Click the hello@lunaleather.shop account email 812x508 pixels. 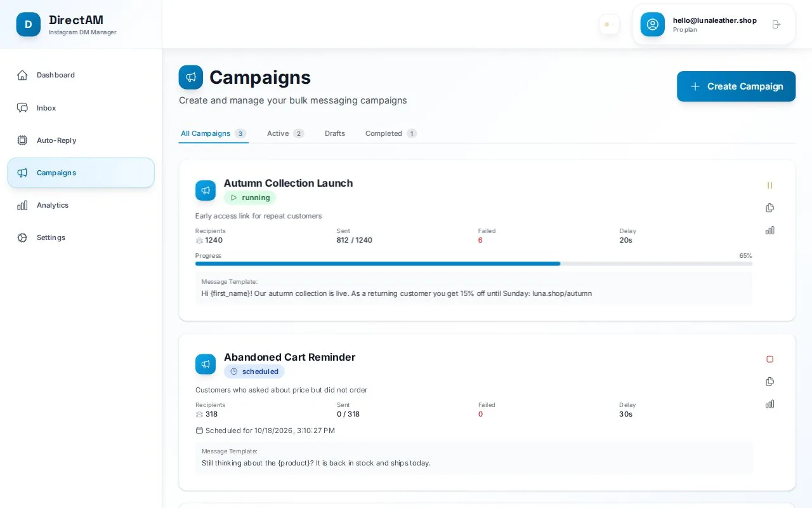point(715,20)
